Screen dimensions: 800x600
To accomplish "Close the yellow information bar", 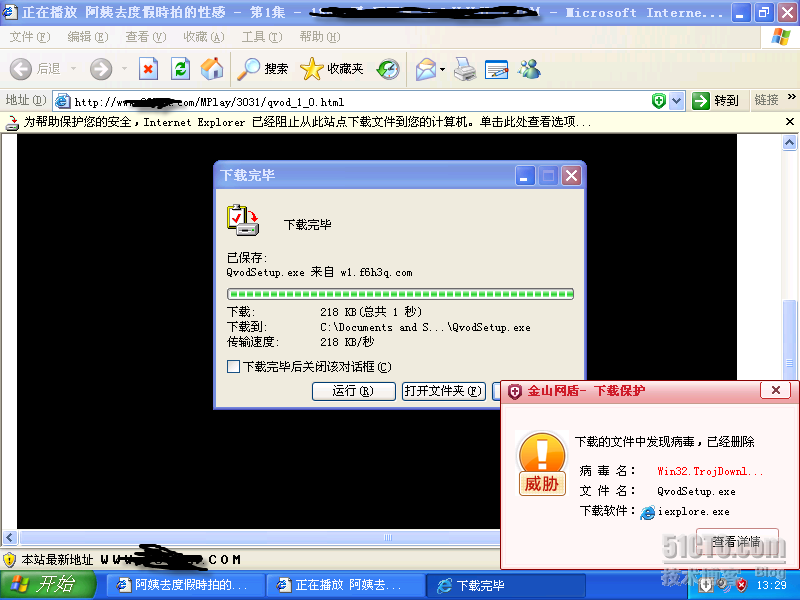I will pyautogui.click(x=790, y=122).
